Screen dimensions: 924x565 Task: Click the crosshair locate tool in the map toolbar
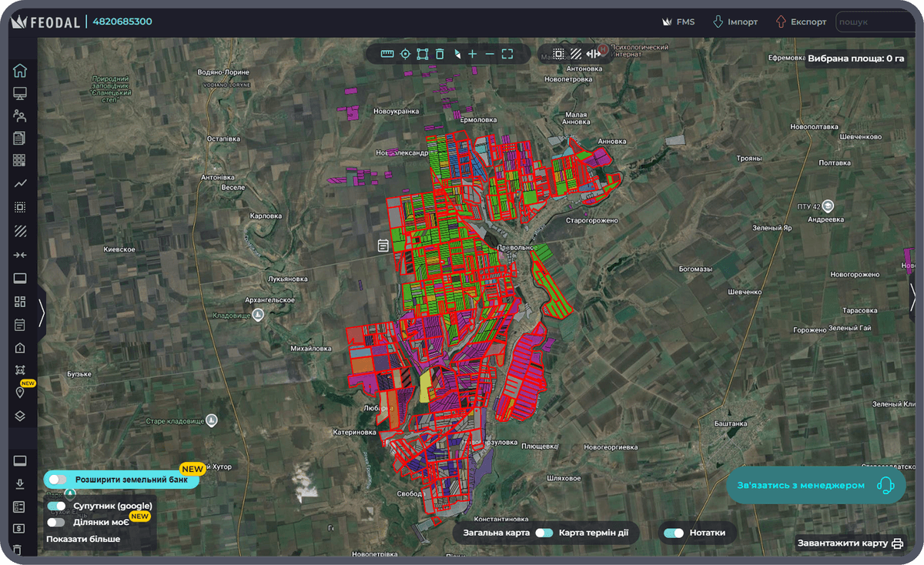point(405,54)
